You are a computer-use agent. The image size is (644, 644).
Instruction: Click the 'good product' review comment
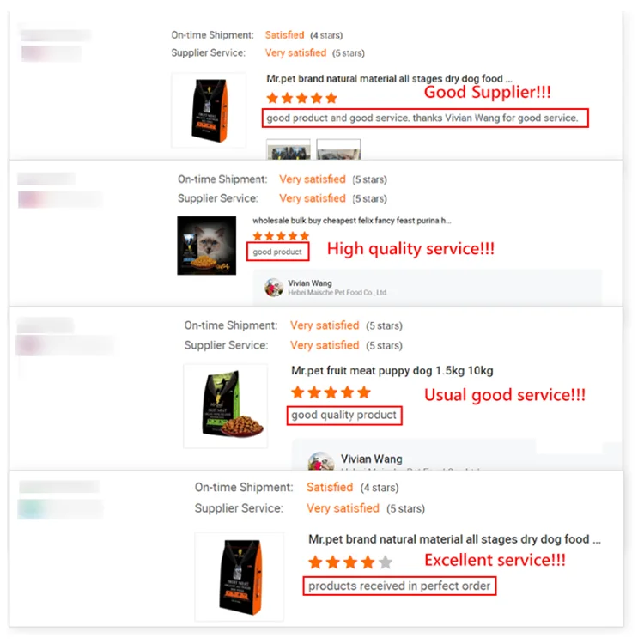pyautogui.click(x=277, y=252)
